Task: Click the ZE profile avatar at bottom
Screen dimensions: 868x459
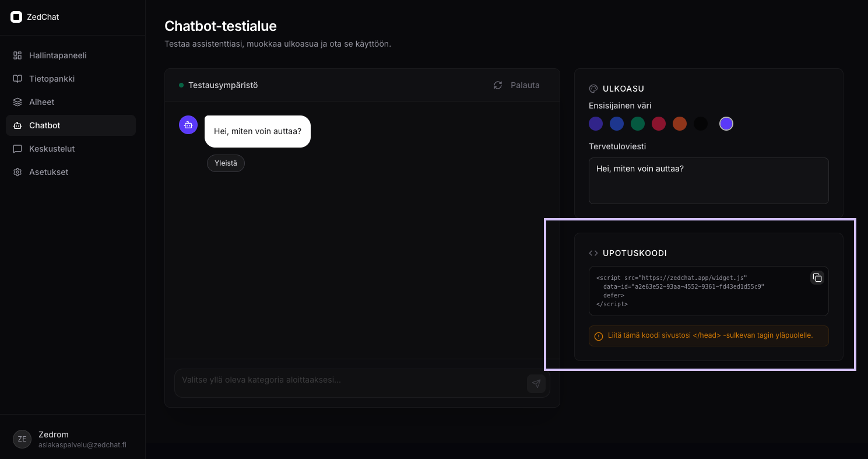Action: point(22,439)
